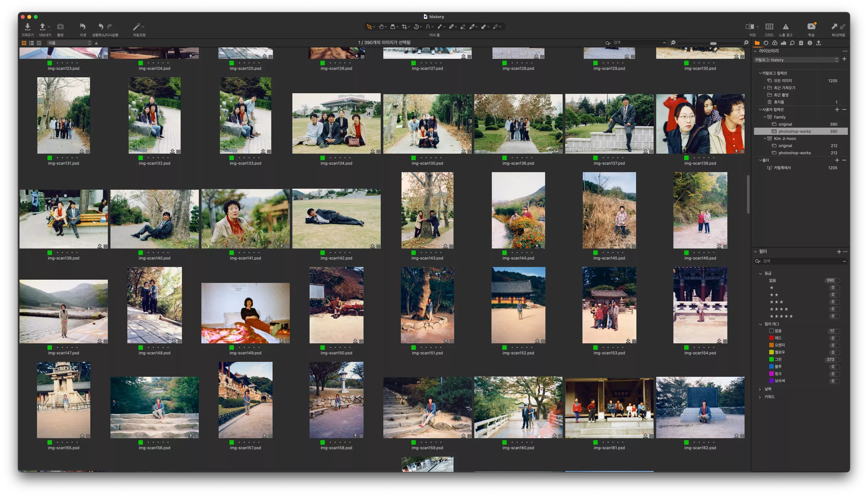This screenshot has height=496, width=868.
Task: Expand the date (날짜) filter section
Action: tap(760, 389)
